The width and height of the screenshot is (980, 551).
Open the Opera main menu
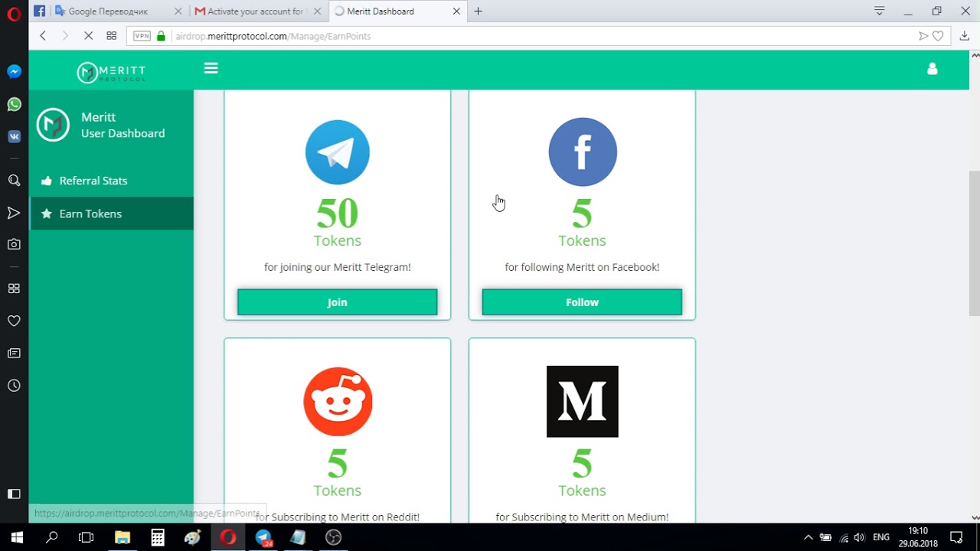(14, 12)
